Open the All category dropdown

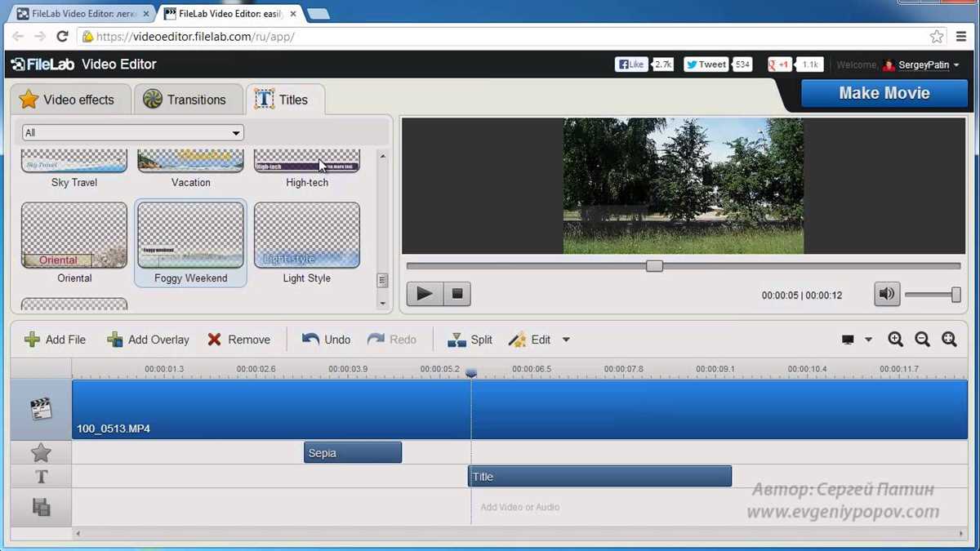(x=133, y=132)
